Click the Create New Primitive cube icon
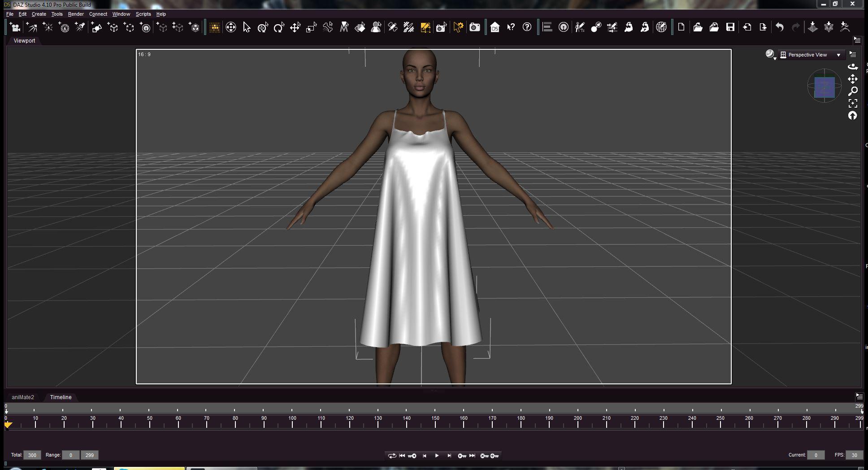 click(195, 27)
